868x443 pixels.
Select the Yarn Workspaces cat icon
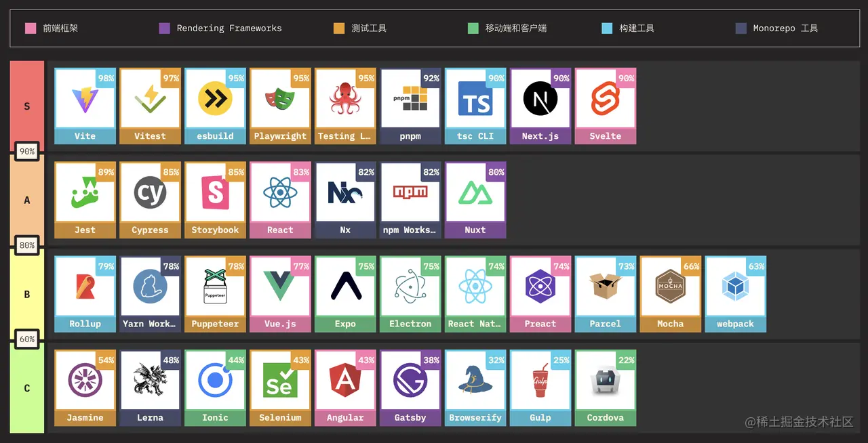tap(150, 286)
